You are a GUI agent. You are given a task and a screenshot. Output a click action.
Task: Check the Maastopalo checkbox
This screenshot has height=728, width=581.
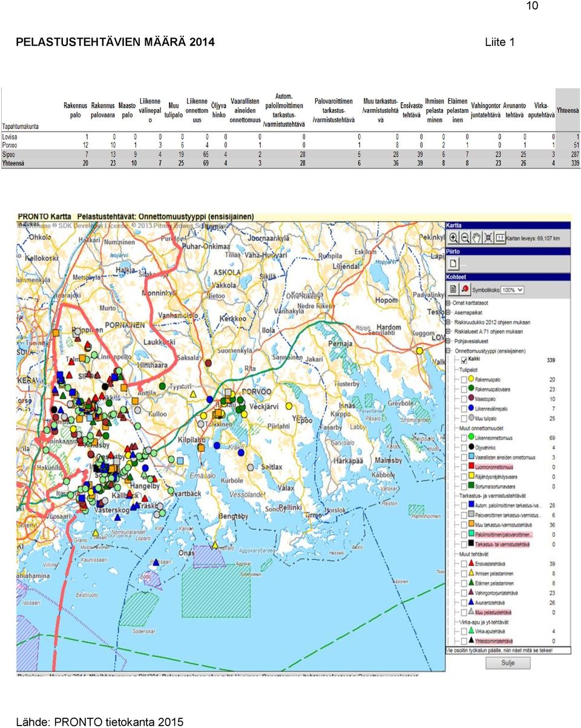464,399
